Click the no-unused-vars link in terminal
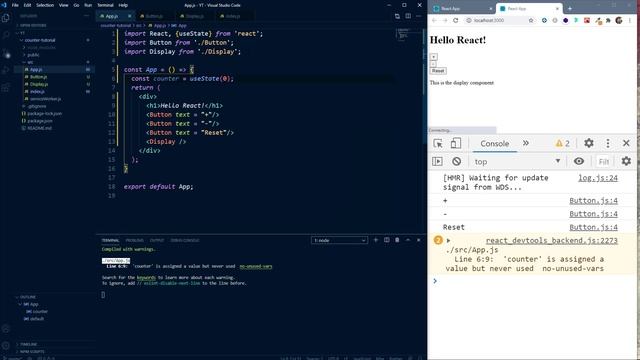This screenshot has height=360, width=640. point(256,266)
